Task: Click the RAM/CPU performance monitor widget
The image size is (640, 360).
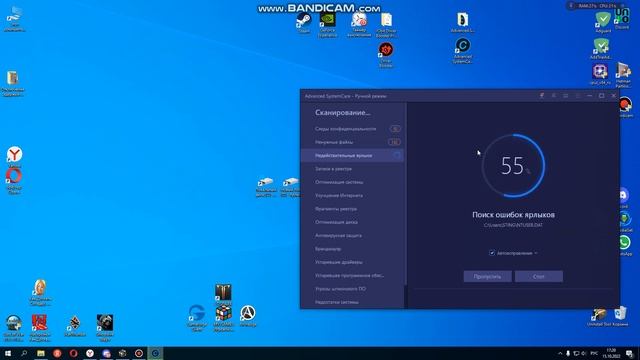Action: click(x=596, y=6)
